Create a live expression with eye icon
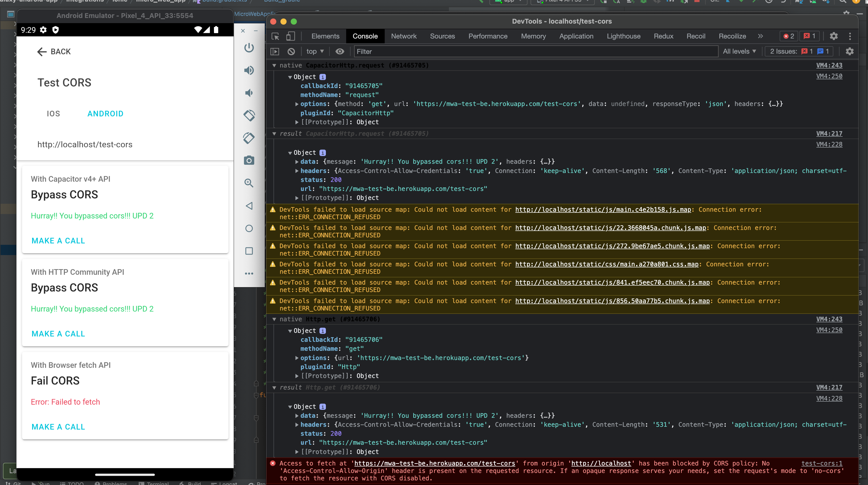Viewport: 868px width, 485px height. (x=339, y=51)
